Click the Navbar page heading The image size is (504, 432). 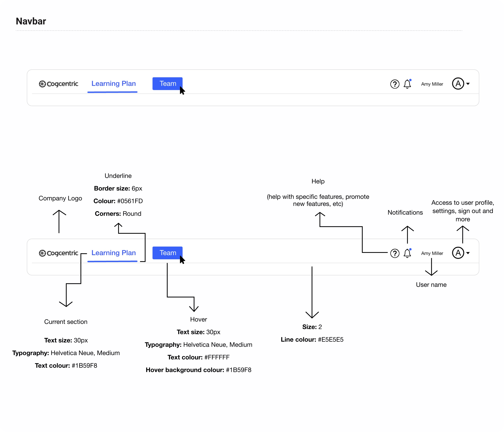31,21
